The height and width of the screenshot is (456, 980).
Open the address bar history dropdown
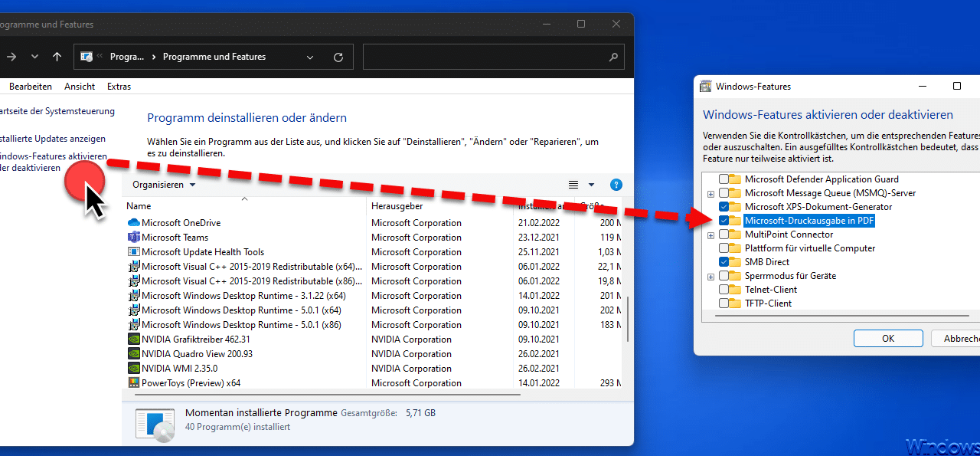tap(310, 57)
